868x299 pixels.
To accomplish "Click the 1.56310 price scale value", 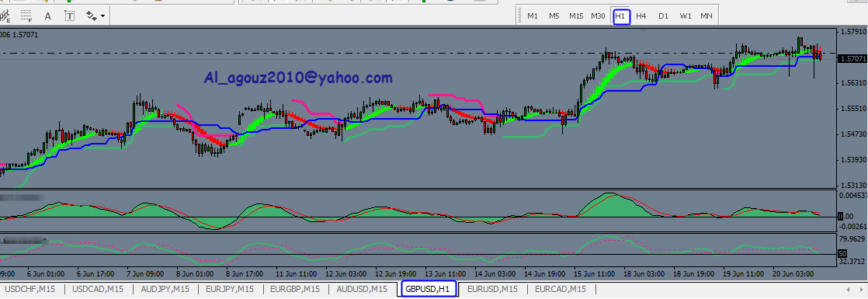I will pos(853,84).
